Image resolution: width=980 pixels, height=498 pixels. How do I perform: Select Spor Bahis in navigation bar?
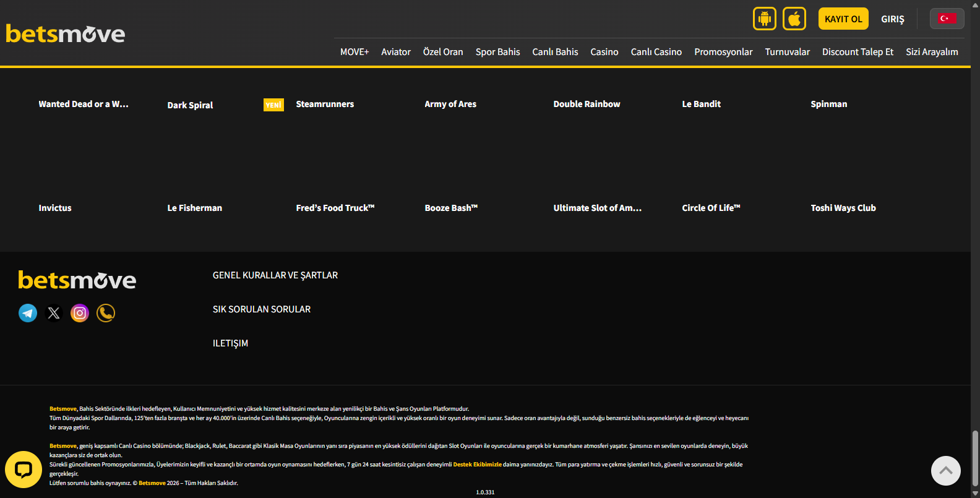(497, 52)
